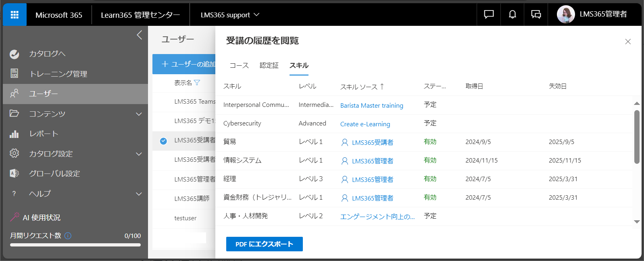The image size is (644, 261).
Task: Click the user icon in the 情報システム row
Action: pos(345,161)
